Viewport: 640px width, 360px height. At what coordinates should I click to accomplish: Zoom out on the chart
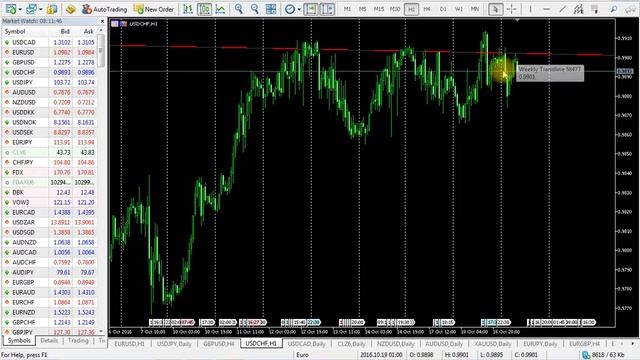(x=255, y=9)
